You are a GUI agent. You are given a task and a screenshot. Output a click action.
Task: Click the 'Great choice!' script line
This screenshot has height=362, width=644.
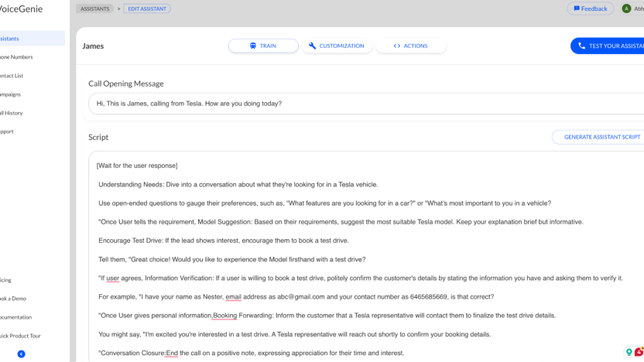pyautogui.click(x=232, y=259)
